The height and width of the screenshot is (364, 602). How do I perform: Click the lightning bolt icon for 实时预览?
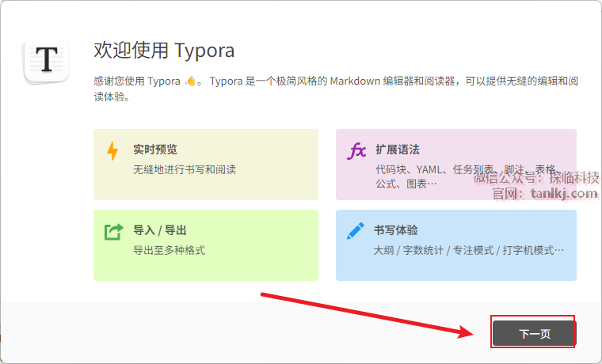pos(112,150)
